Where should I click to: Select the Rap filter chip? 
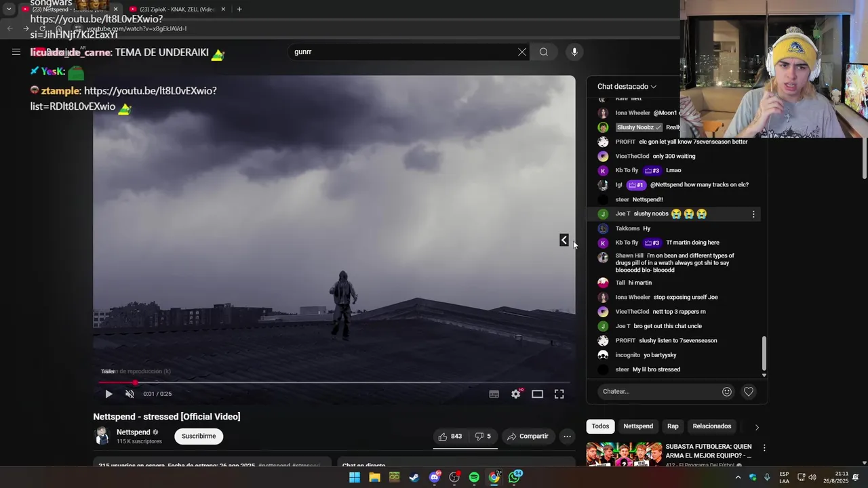(673, 426)
